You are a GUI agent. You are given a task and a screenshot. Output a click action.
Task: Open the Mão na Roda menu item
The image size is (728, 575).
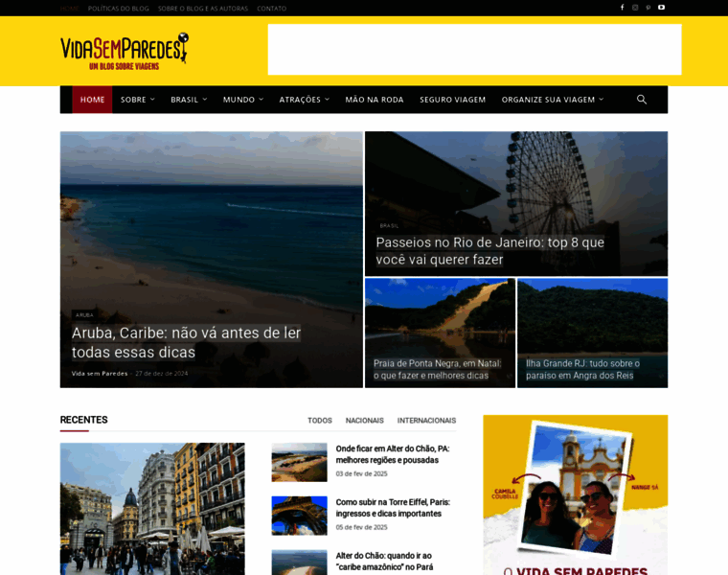(x=375, y=100)
